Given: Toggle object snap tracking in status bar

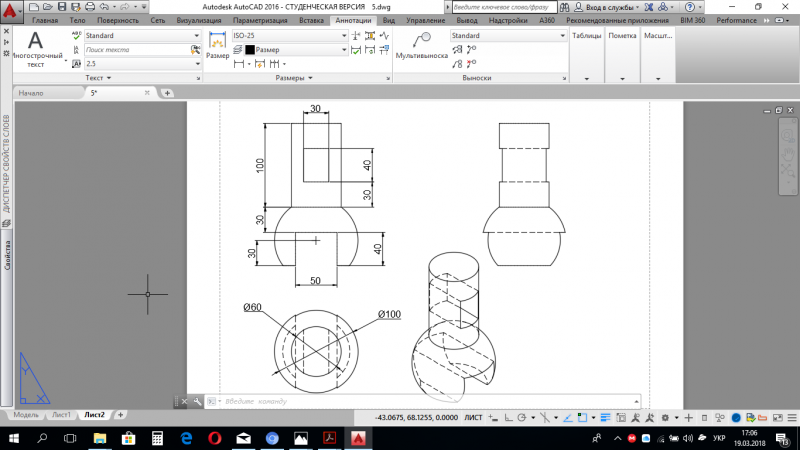Looking at the screenshot, I should [567, 417].
